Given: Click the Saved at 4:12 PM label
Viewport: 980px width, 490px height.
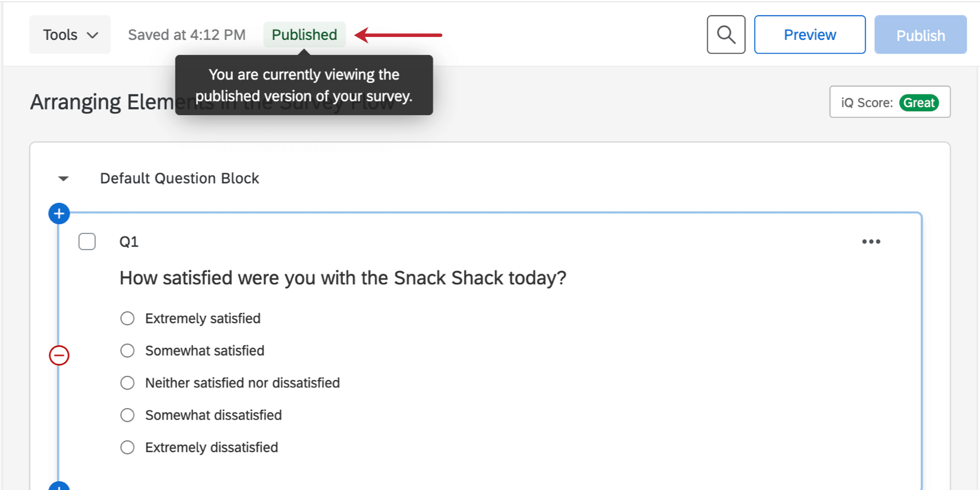Looking at the screenshot, I should [x=186, y=35].
